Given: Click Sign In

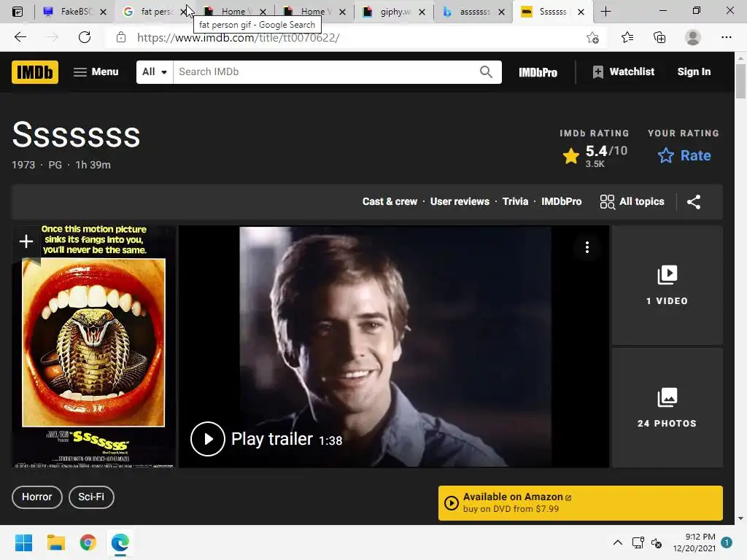Looking at the screenshot, I should (694, 72).
